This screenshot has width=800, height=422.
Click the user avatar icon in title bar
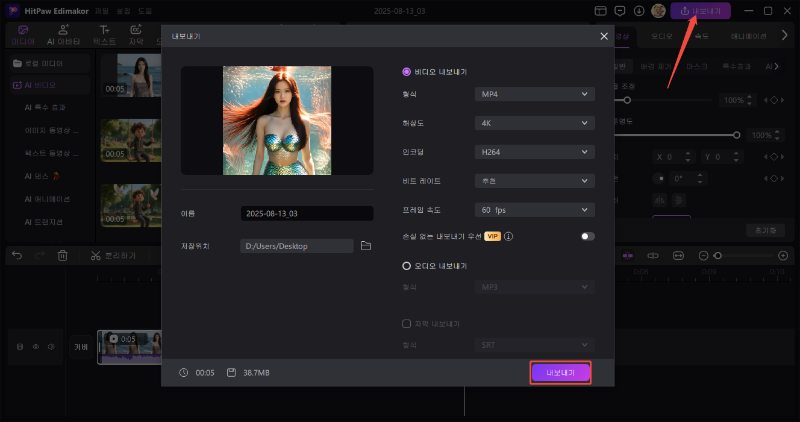(658, 11)
